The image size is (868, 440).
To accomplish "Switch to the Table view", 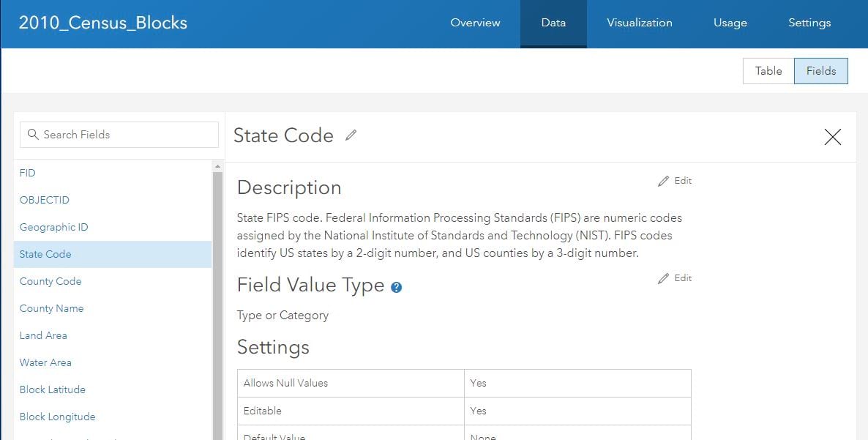I will pos(768,71).
